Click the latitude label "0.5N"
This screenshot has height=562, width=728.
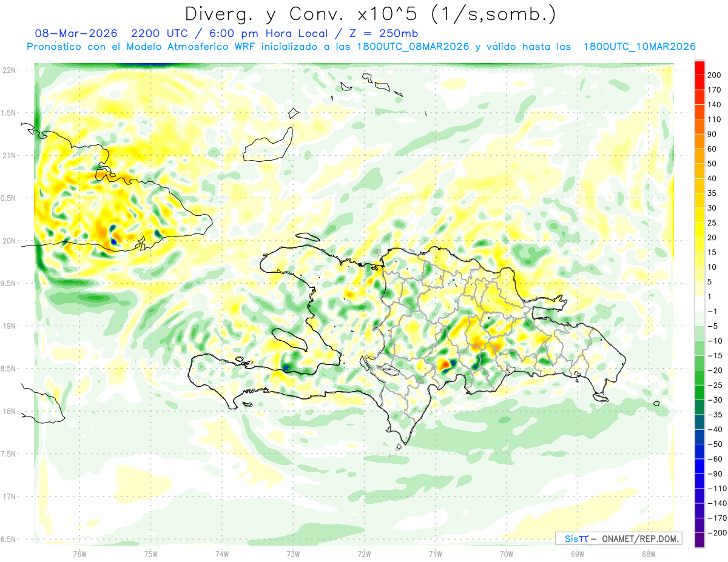point(8,198)
